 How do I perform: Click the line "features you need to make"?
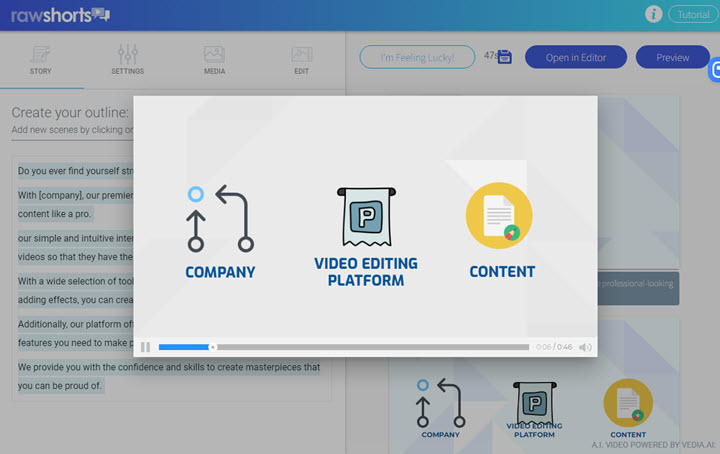pyautogui.click(x=75, y=342)
